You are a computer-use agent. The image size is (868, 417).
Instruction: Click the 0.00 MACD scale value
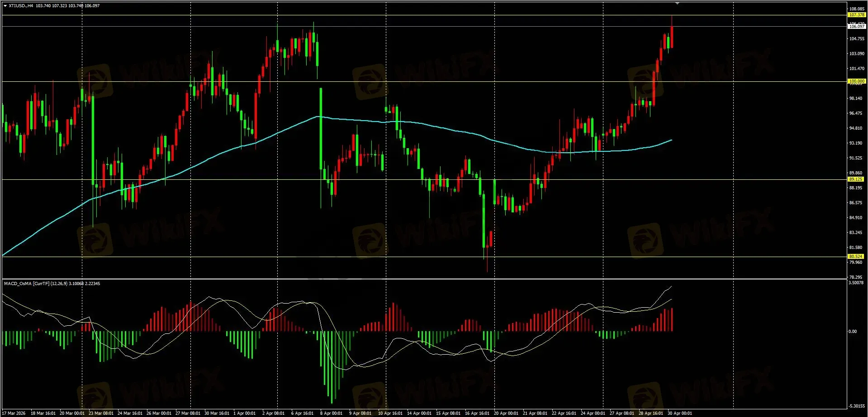[x=852, y=332]
